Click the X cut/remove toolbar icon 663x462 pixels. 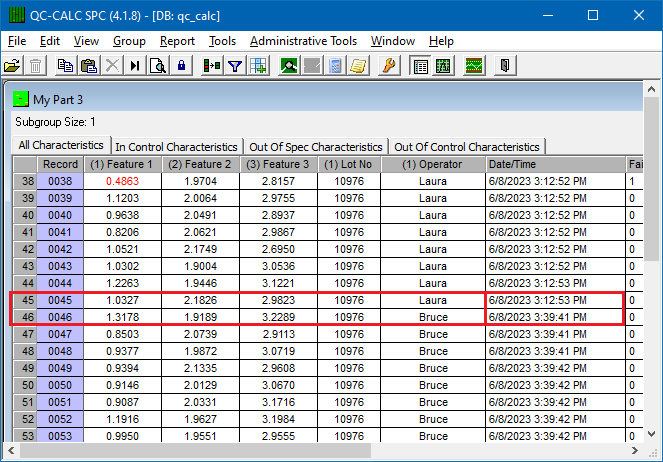tap(112, 66)
